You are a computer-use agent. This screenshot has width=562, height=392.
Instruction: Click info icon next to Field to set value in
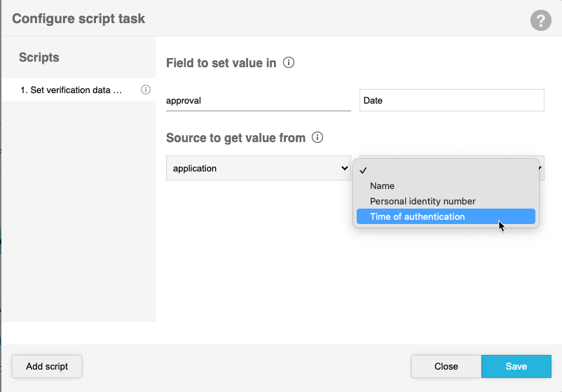point(289,63)
